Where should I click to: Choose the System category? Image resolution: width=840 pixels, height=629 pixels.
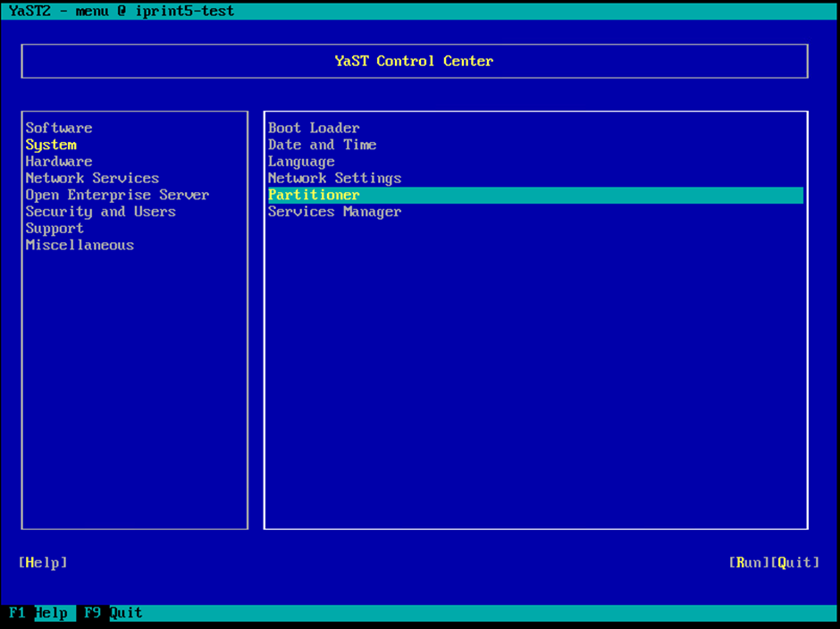click(51, 145)
